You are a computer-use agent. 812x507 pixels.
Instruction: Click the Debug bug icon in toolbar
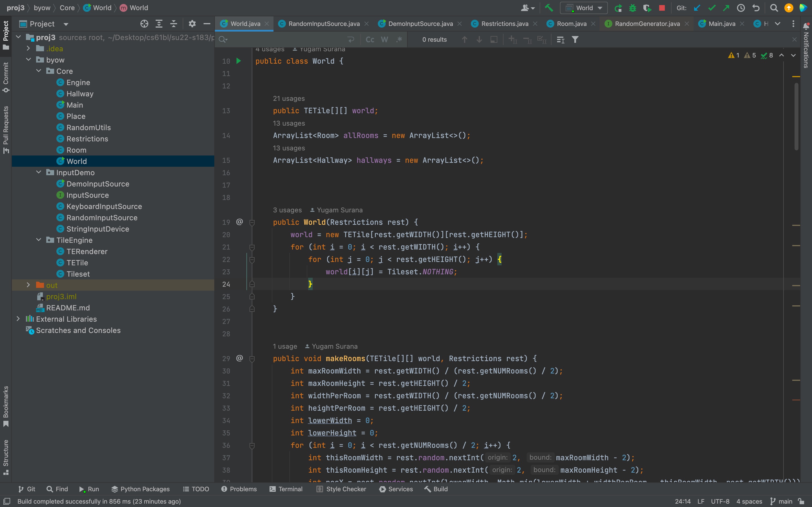coord(632,8)
